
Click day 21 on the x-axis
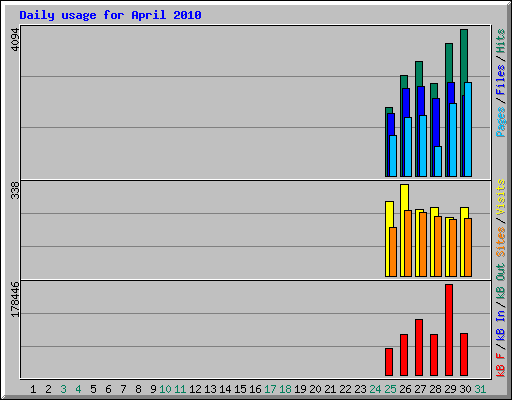(330, 389)
